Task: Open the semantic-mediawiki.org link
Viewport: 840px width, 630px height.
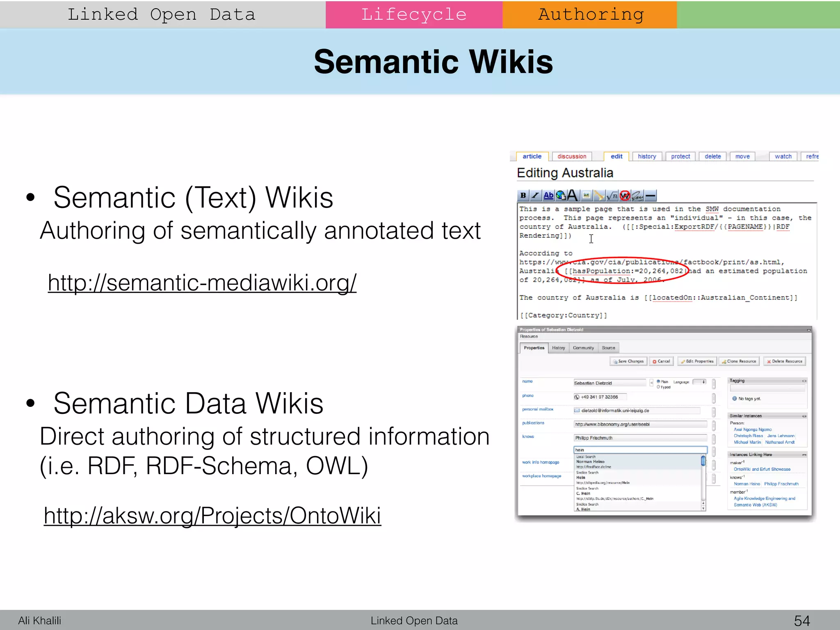Action: (202, 283)
